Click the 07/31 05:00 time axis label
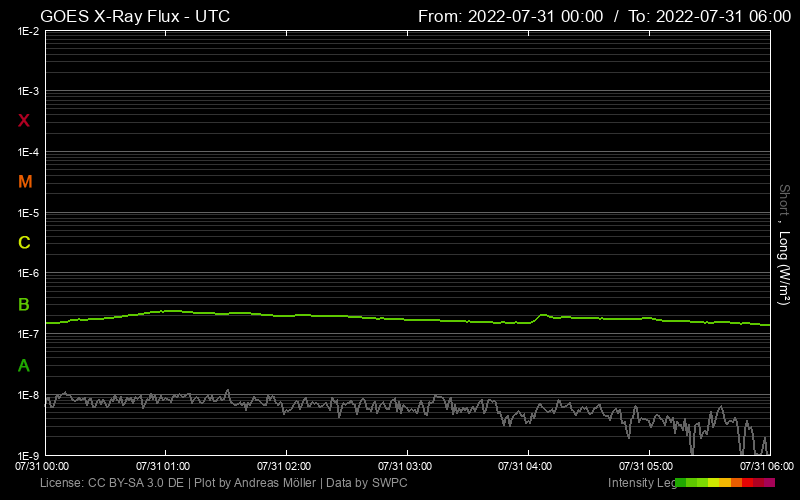The height and width of the screenshot is (500, 800). 646,466
